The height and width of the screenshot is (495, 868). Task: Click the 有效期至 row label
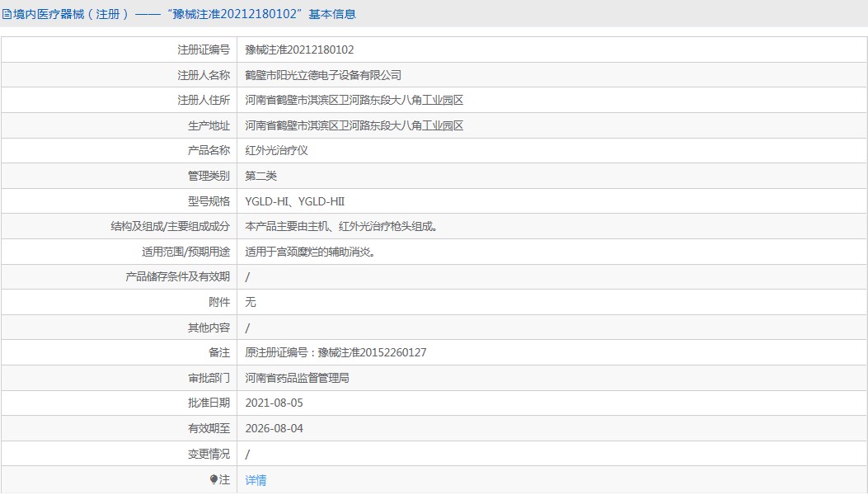point(209,428)
